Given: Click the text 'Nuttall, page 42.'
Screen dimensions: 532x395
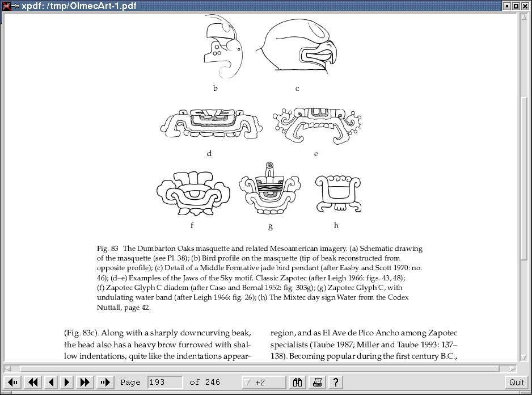Looking at the screenshot, I should pos(124,308).
